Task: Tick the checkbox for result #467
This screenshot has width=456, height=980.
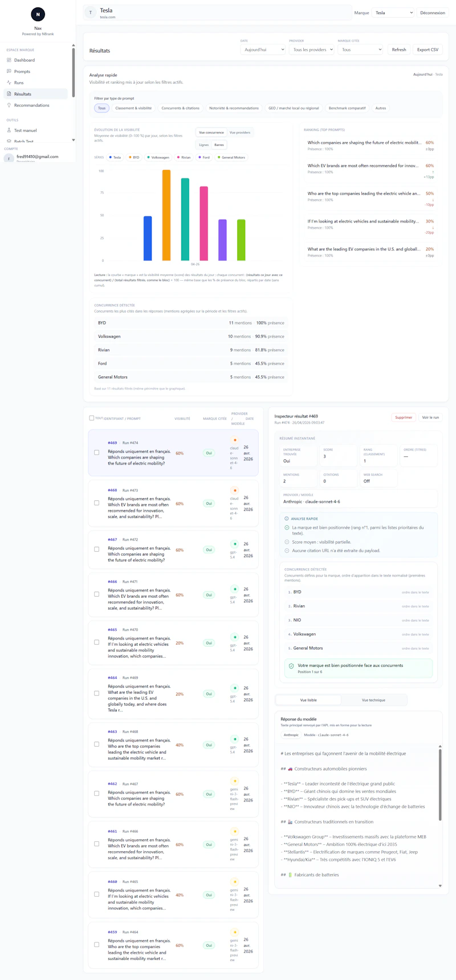Action: coord(96,549)
